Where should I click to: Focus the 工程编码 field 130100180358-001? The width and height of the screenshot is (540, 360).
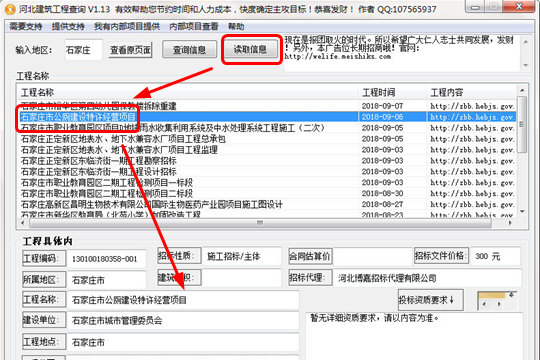coord(107,259)
